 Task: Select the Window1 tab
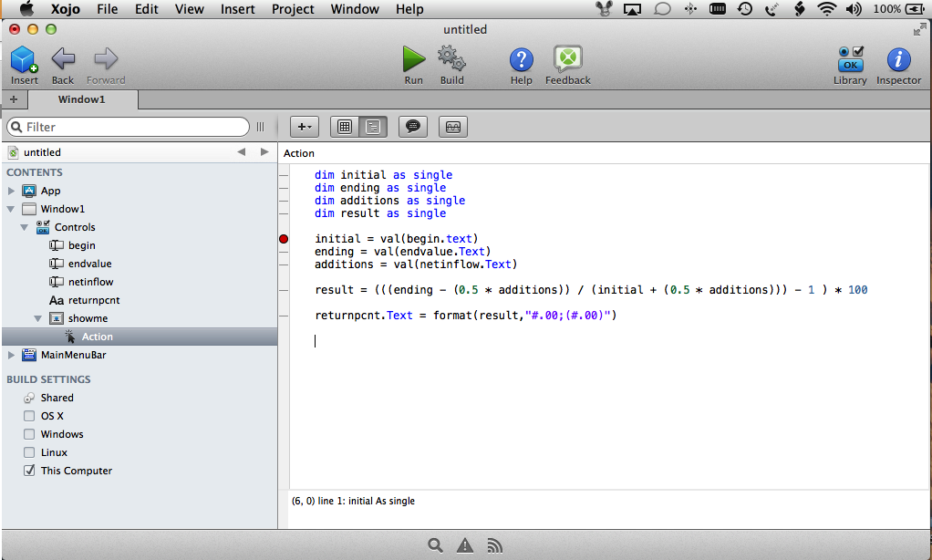coord(82,99)
